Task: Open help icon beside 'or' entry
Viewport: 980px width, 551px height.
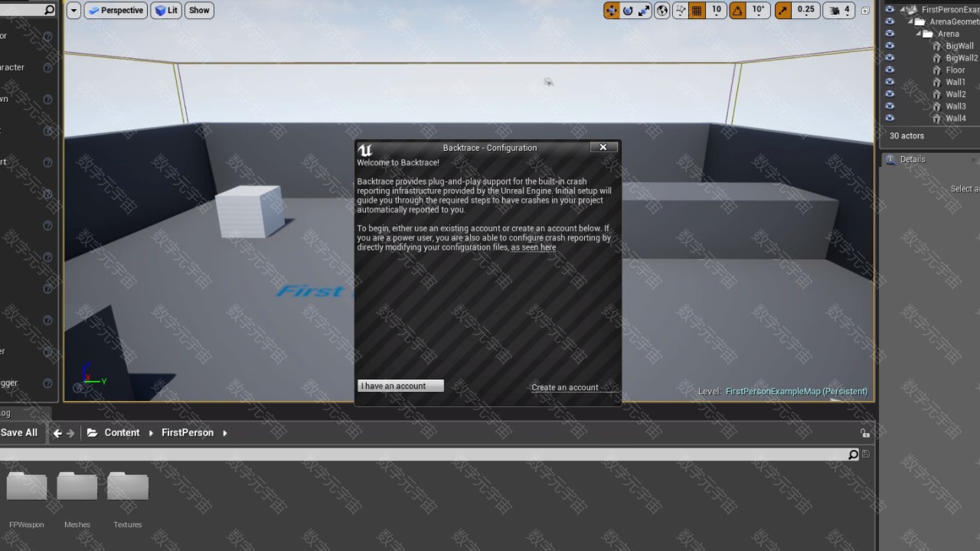Action: (x=47, y=37)
